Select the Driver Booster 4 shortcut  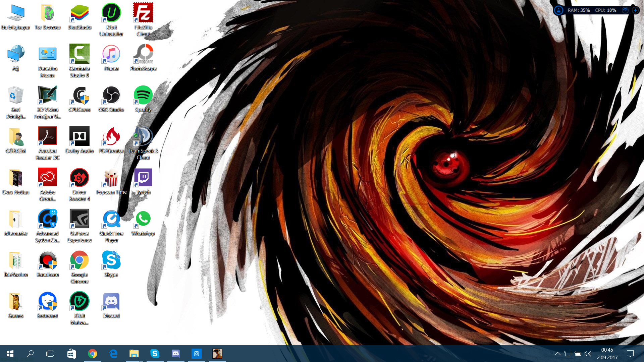pos(79,185)
